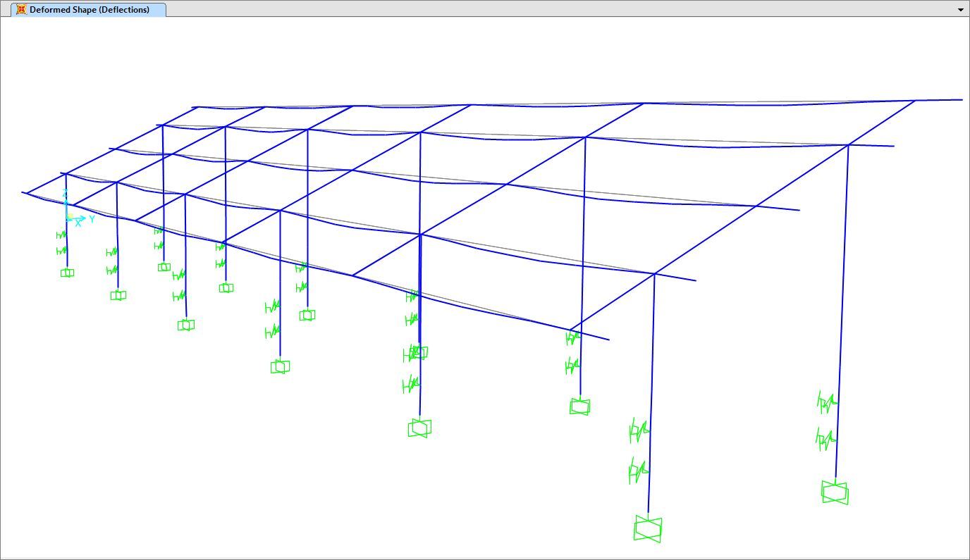The width and height of the screenshot is (970, 560).
Task: Click the leftmost roof beam tip near the axes
Action: tap(23, 192)
